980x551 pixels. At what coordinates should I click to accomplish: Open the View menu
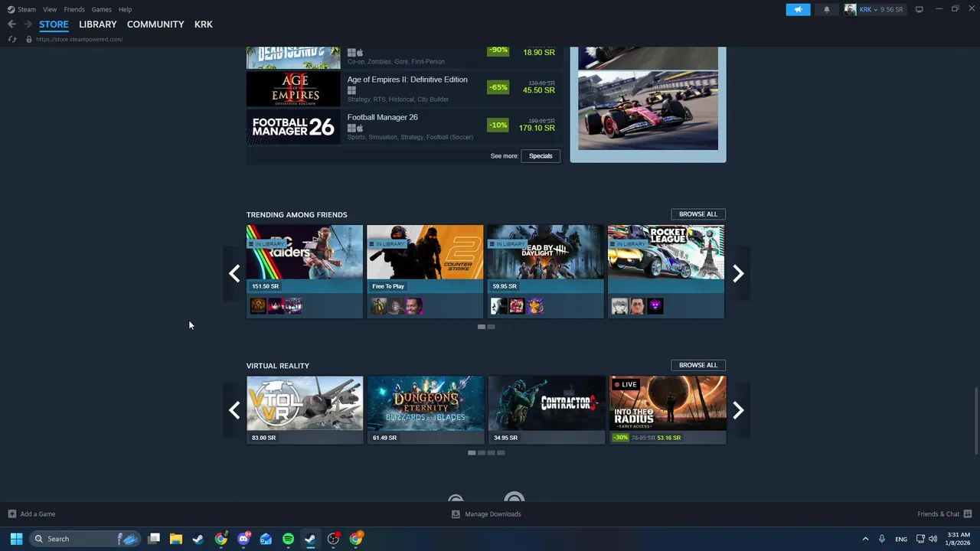pyautogui.click(x=50, y=9)
